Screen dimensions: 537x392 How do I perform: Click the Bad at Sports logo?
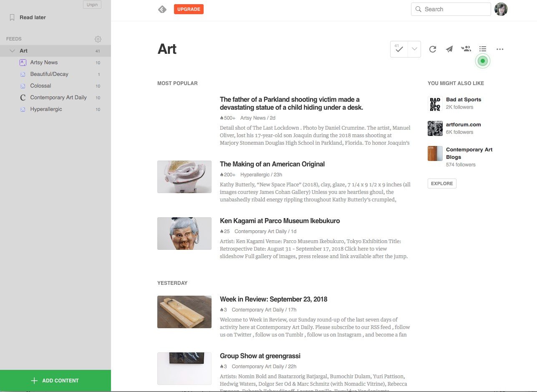[x=435, y=103]
